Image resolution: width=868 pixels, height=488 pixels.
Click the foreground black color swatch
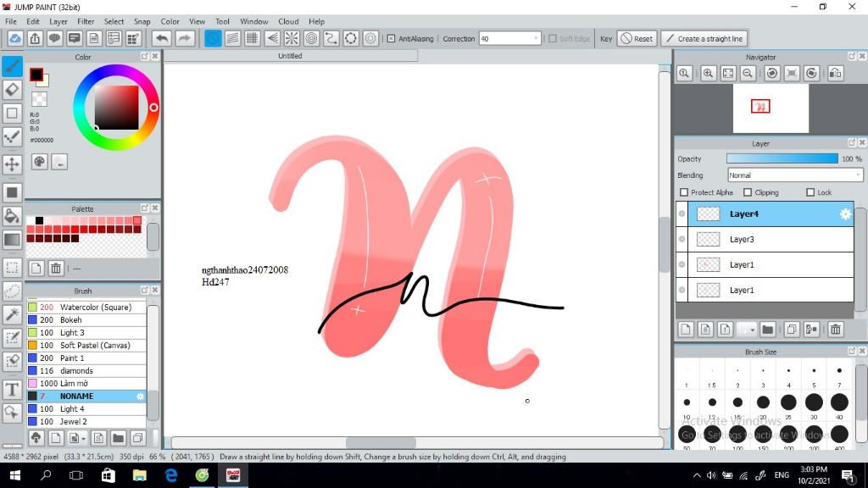tap(36, 75)
